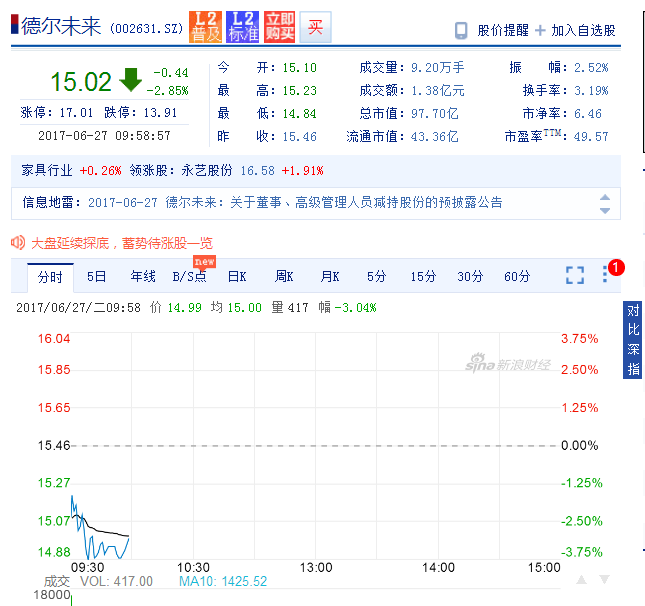Viewport: 645px width, 606px height.
Task: Click the orange speaker announcement icon
Action: point(18,243)
